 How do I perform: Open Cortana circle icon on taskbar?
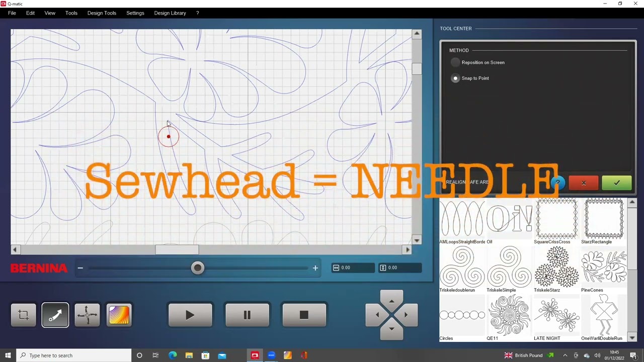pyautogui.click(x=139, y=355)
